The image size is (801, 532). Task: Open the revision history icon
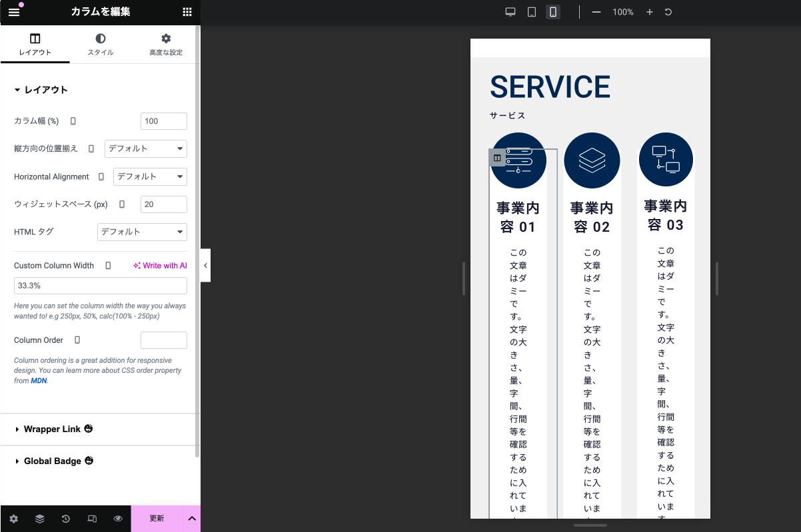(66, 519)
